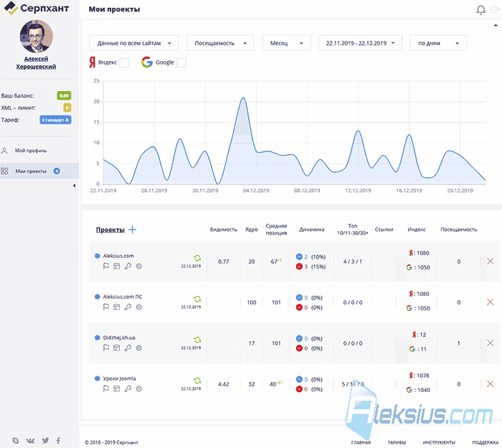Open the settings gear for Didzhej.kh.ua project

[138, 348]
